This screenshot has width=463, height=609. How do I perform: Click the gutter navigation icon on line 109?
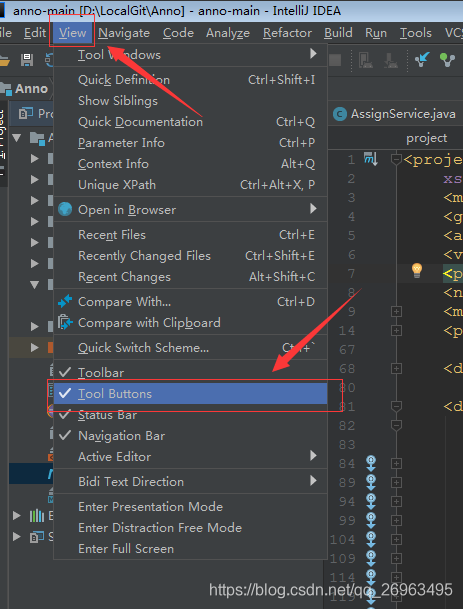point(371,559)
